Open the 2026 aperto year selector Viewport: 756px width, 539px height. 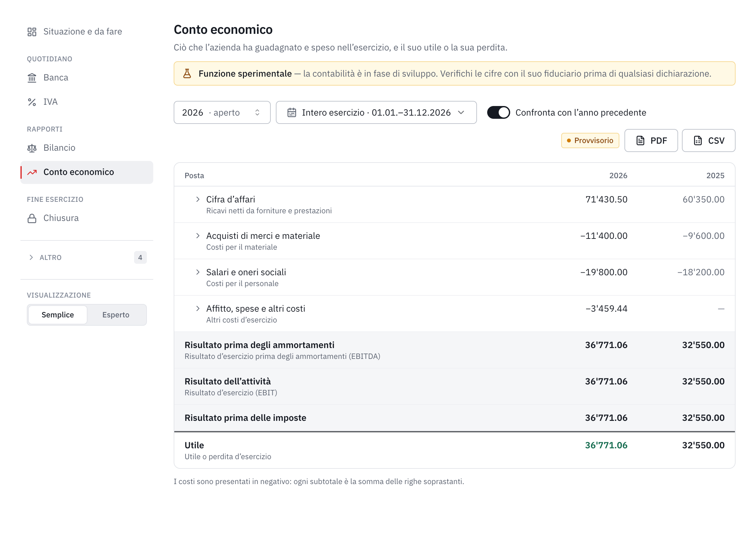coord(222,112)
